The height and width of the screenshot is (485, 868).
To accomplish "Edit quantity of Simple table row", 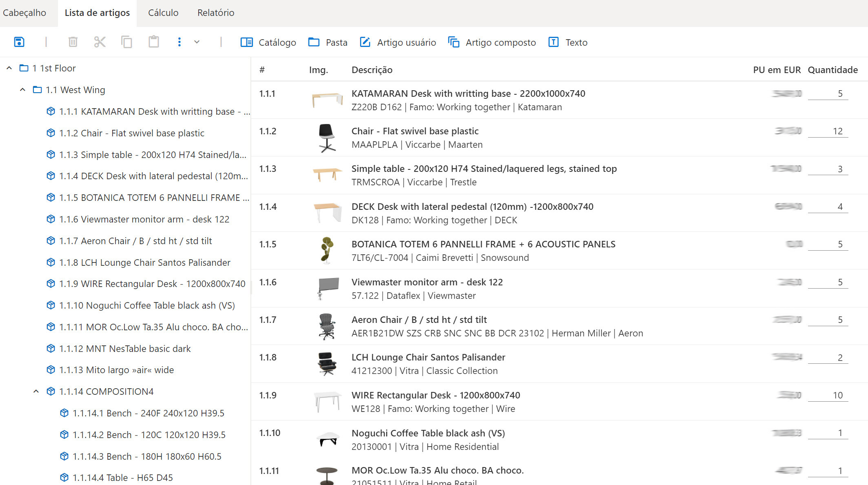I will click(828, 169).
